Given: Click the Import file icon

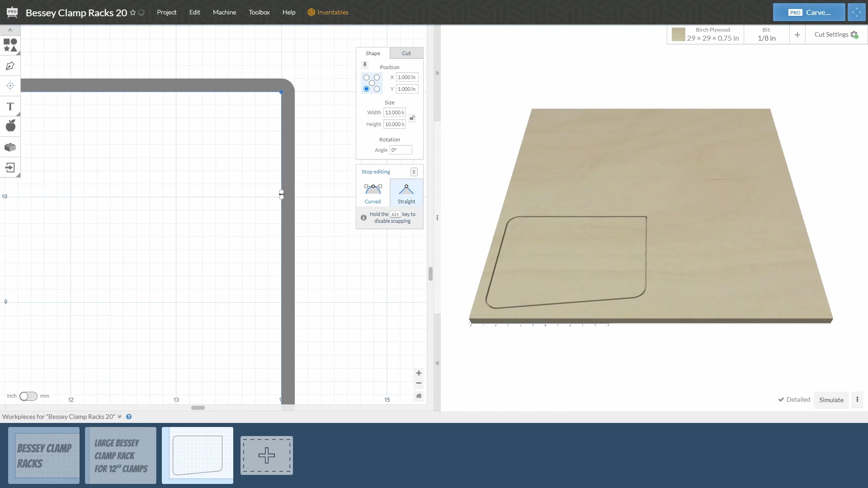Looking at the screenshot, I should point(10,168).
